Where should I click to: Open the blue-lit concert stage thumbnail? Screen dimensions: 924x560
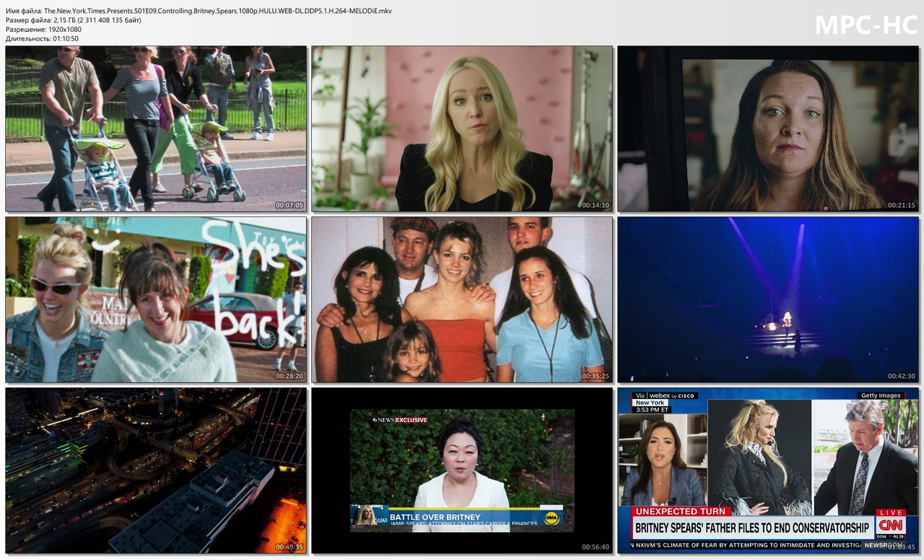768,299
